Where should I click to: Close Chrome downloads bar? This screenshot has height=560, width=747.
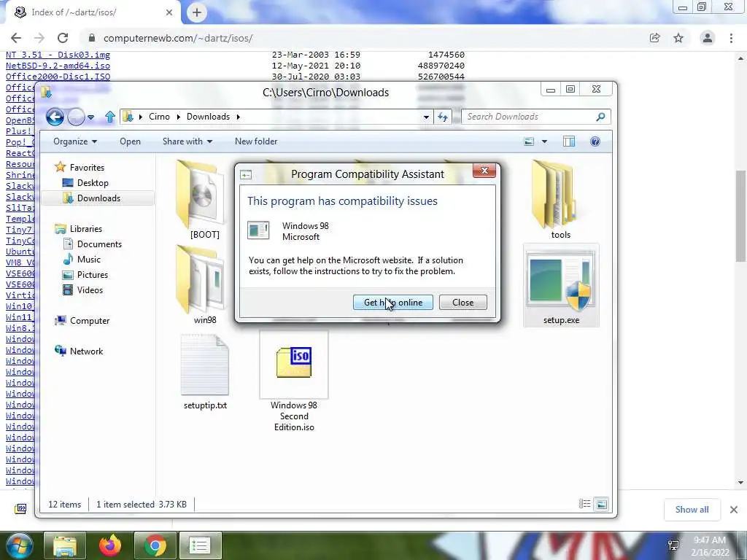click(x=734, y=510)
